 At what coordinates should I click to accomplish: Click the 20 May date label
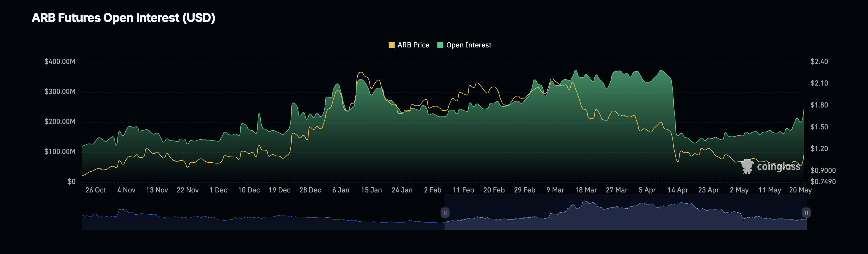tap(800, 190)
